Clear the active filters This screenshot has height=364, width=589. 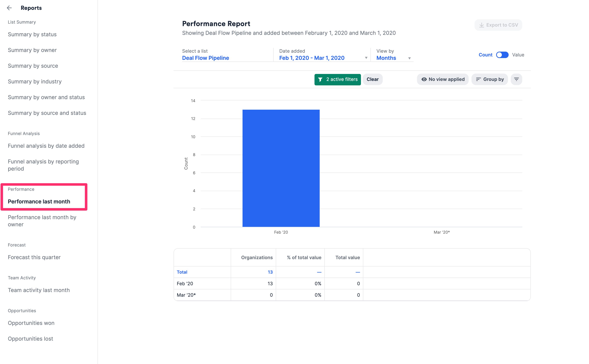tap(372, 79)
